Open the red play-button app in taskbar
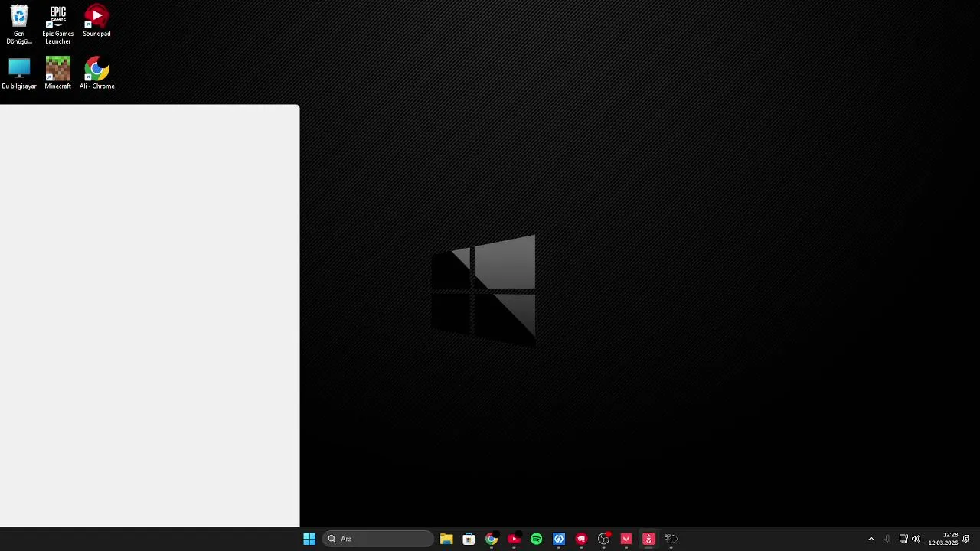The width and height of the screenshot is (980, 551). [x=514, y=539]
